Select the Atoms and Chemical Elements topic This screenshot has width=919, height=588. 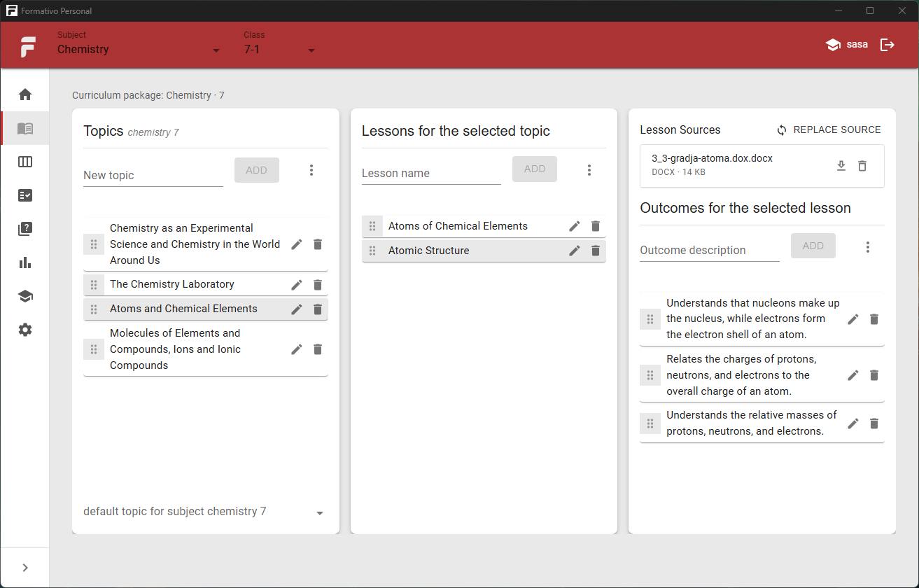coord(206,309)
